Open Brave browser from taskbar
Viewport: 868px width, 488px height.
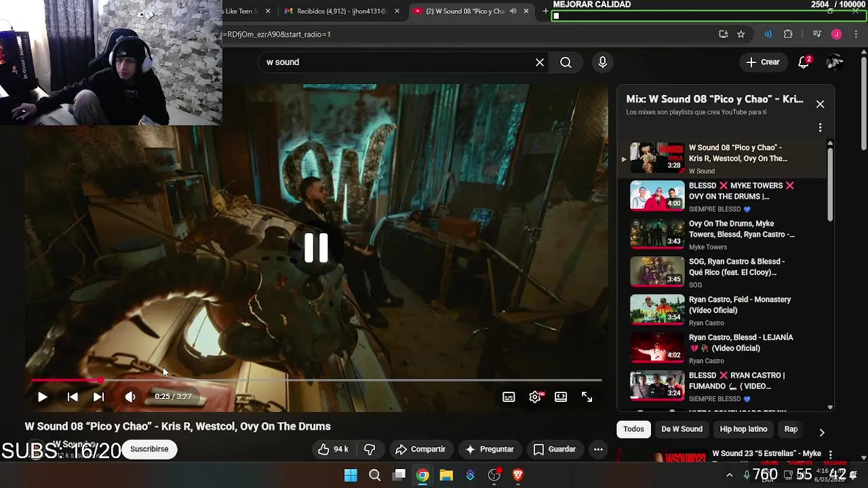518,475
